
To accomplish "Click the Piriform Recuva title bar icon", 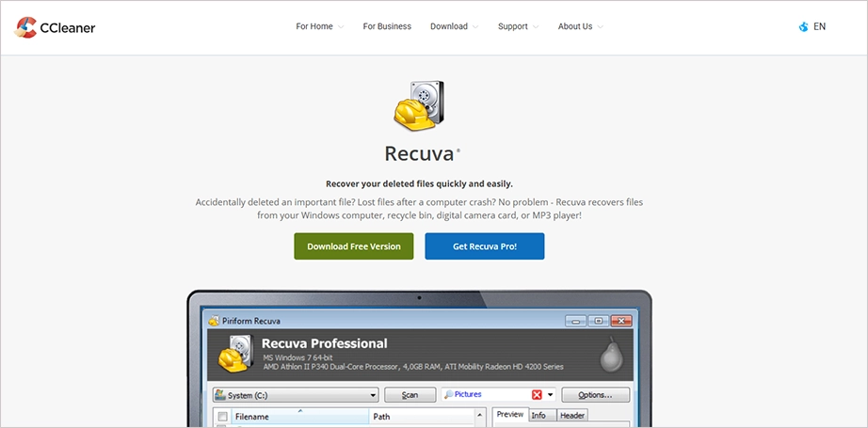I will [214, 321].
